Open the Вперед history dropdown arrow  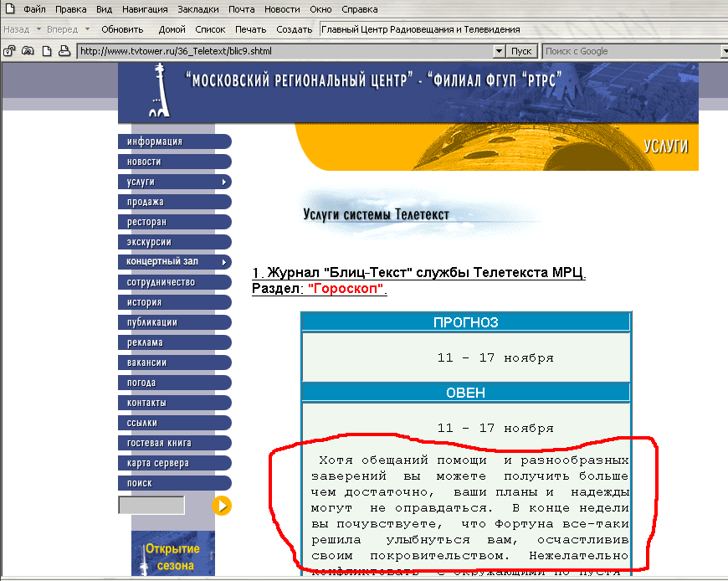87,28
